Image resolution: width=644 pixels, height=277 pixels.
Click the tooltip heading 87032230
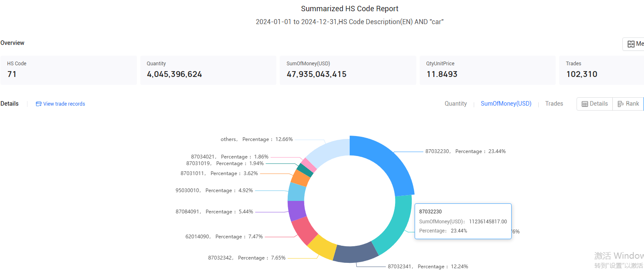click(430, 212)
